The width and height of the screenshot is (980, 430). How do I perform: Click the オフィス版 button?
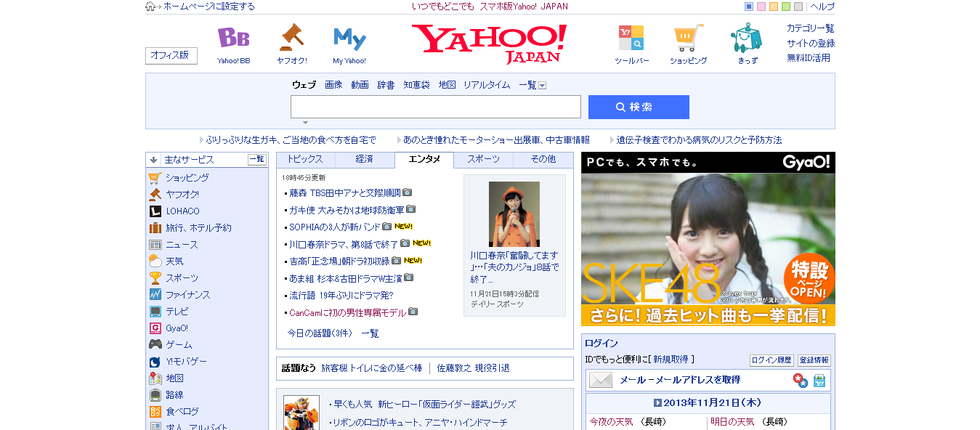tap(171, 55)
